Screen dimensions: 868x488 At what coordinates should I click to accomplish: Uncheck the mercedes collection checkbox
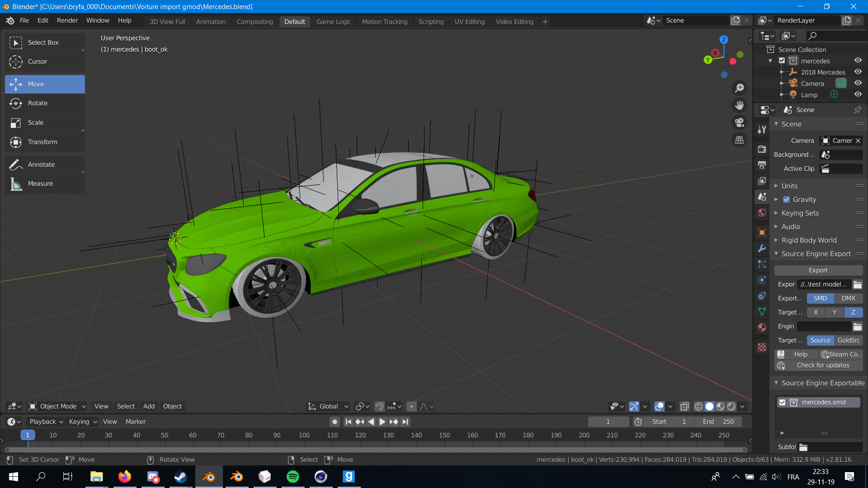(x=782, y=61)
